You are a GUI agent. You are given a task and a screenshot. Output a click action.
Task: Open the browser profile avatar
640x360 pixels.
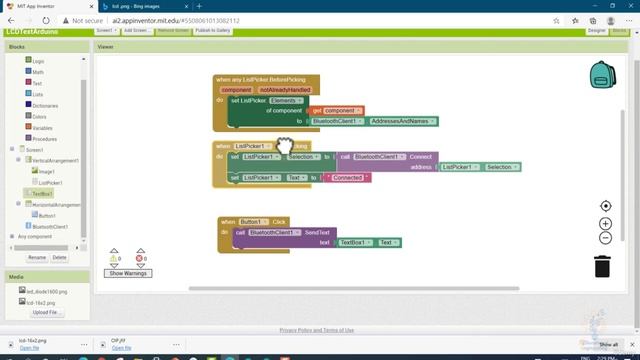pyautogui.click(x=611, y=20)
